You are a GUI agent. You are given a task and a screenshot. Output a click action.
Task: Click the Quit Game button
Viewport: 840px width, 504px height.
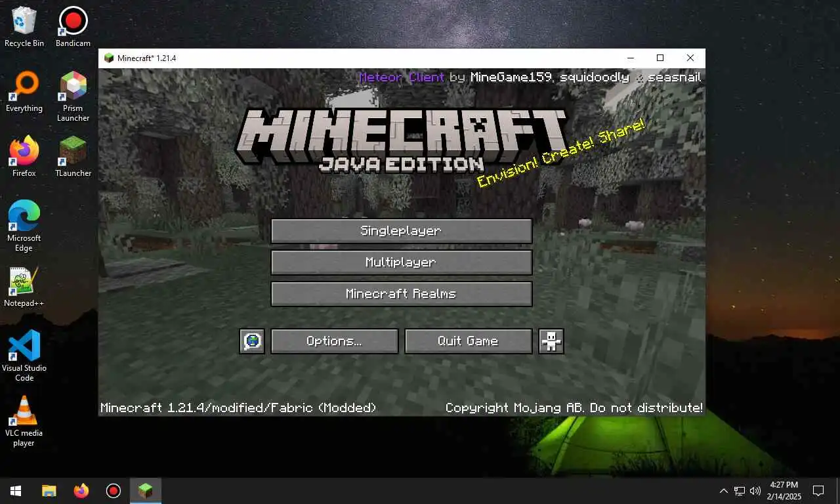tap(468, 341)
